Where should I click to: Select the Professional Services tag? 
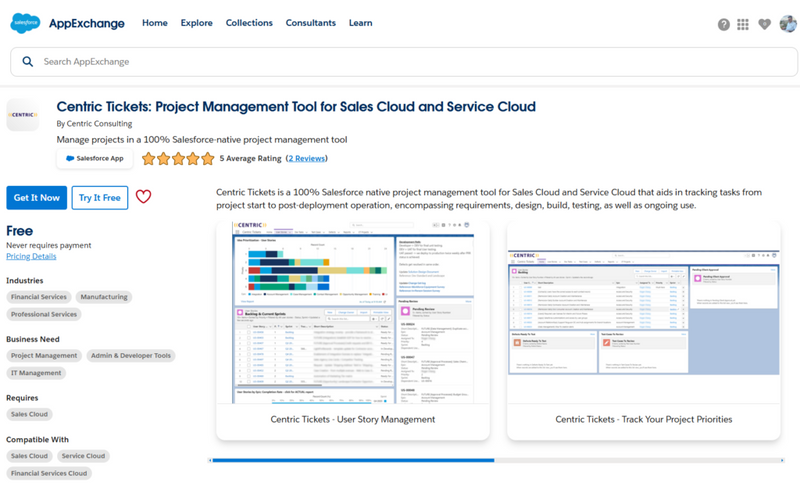point(44,314)
